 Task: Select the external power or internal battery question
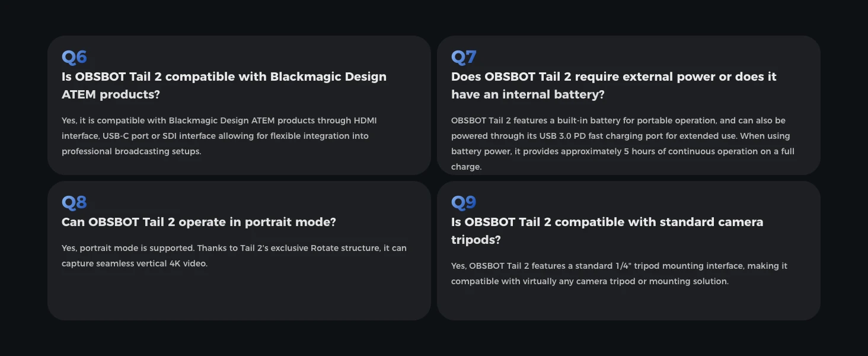tap(613, 85)
